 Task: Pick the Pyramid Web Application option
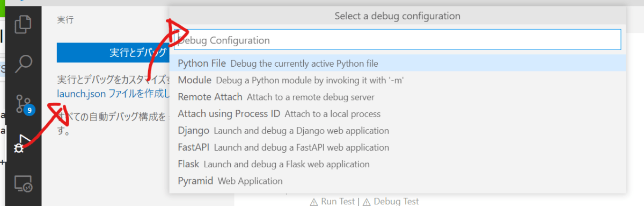tap(397, 180)
